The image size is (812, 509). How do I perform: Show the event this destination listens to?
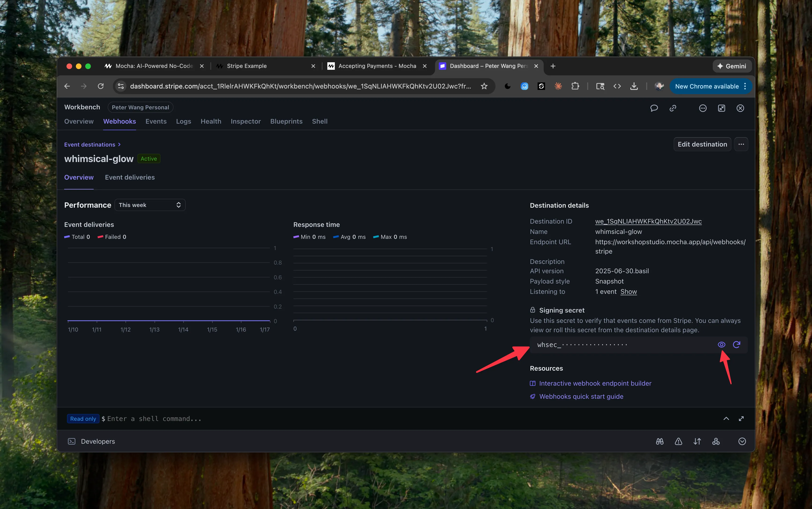tap(628, 291)
